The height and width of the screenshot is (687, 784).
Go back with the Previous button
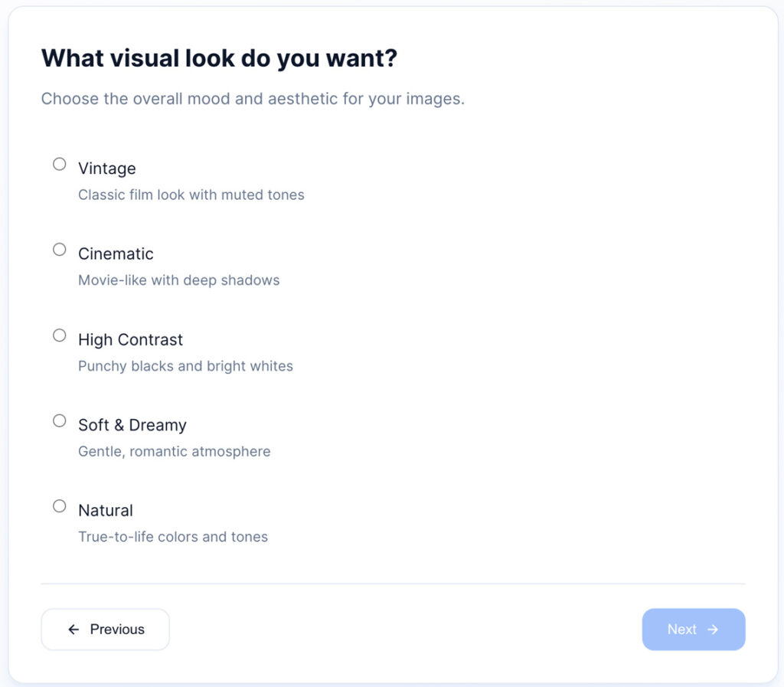pos(105,630)
